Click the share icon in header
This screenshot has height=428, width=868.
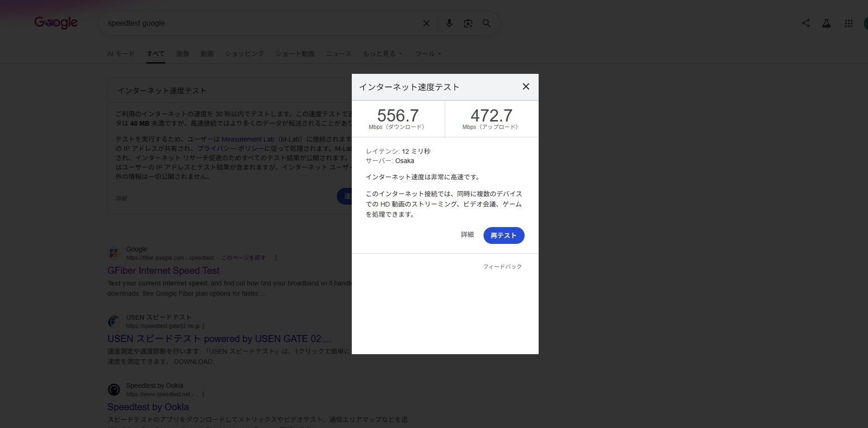click(x=806, y=23)
